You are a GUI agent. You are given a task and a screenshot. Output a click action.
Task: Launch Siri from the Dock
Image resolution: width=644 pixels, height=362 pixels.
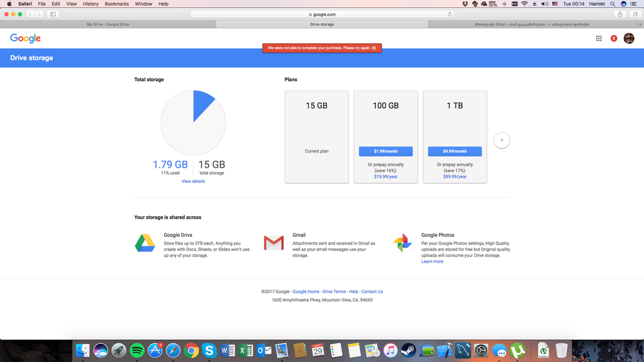point(101,351)
